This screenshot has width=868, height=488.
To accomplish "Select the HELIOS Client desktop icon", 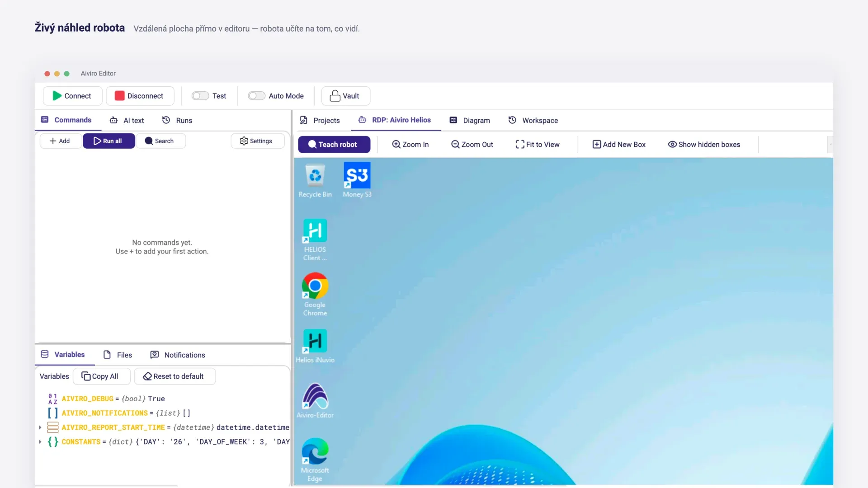I will pos(315,240).
